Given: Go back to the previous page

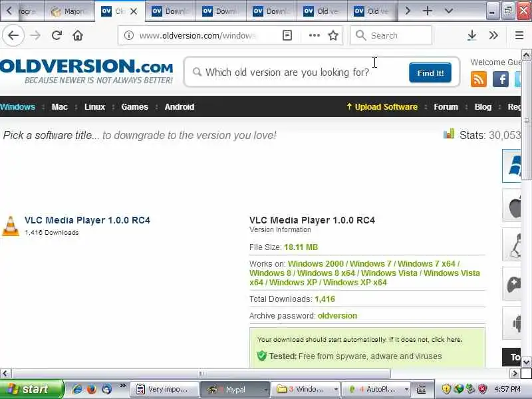Looking at the screenshot, I should point(13,35).
